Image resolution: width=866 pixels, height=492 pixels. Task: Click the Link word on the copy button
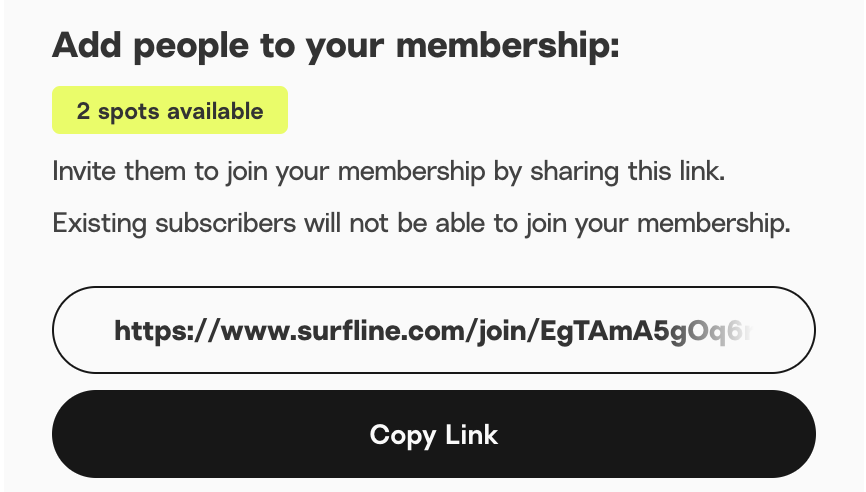tap(471, 434)
